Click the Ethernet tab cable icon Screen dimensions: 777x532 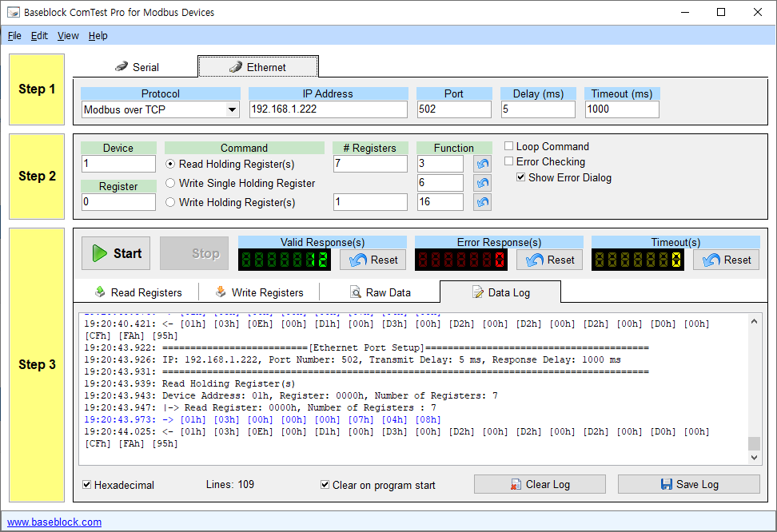pos(235,67)
